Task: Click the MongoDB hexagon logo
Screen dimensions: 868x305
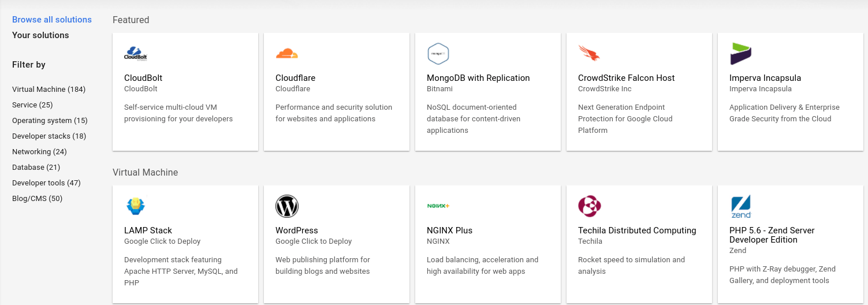Action: click(x=438, y=54)
